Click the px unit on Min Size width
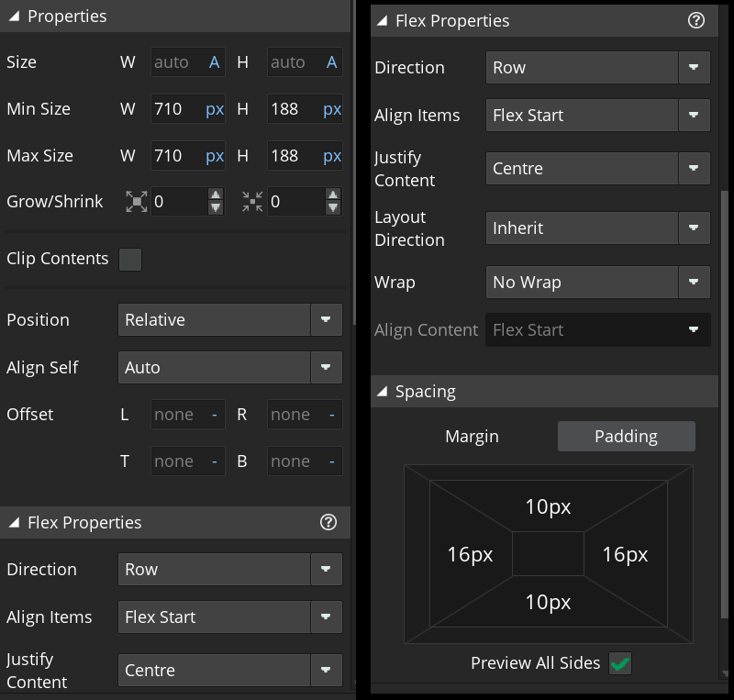Viewport: 734px width, 700px height. click(215, 108)
